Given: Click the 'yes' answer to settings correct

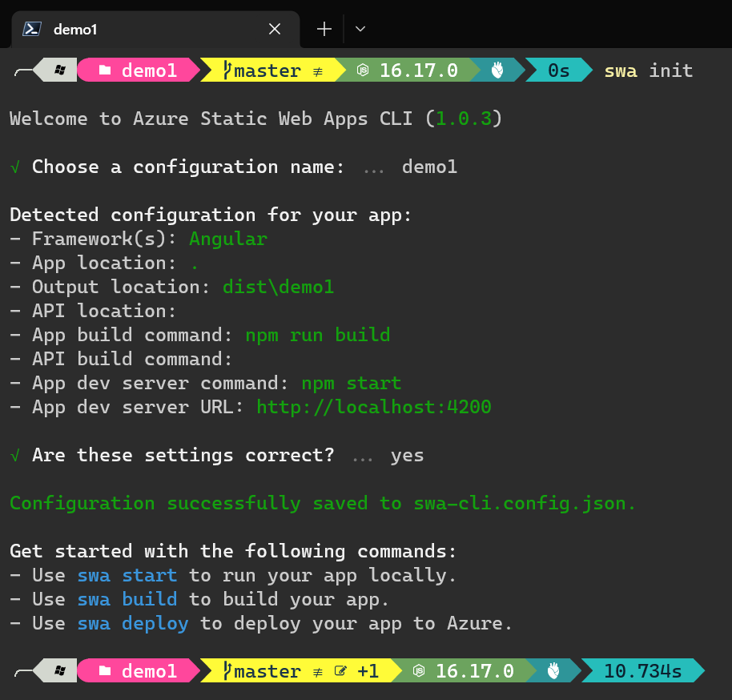Looking at the screenshot, I should pyautogui.click(x=407, y=455).
